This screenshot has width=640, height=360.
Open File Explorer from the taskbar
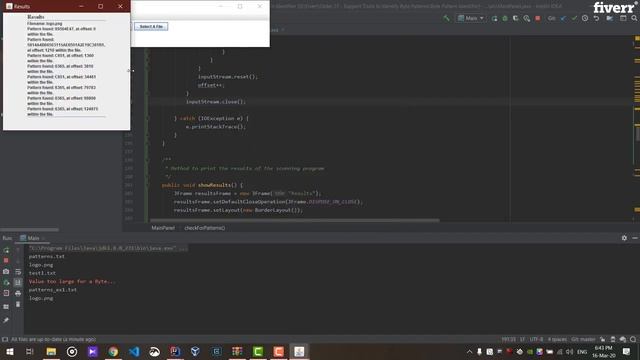click(x=51, y=351)
